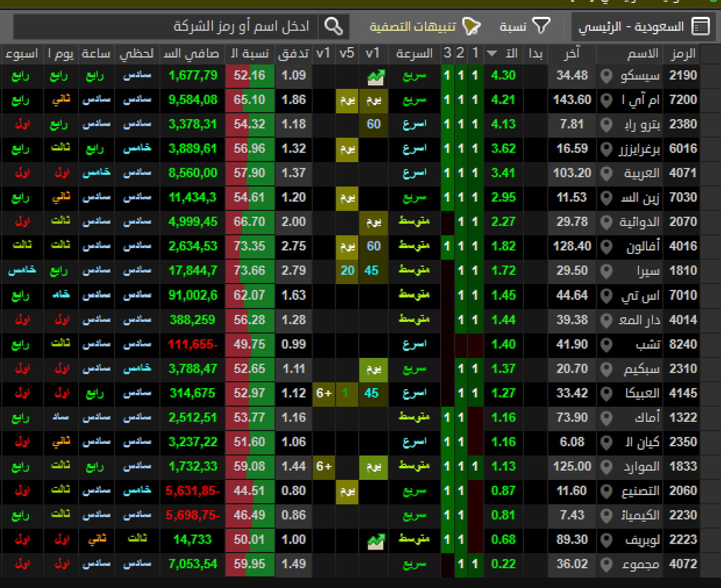
Task: Click the location pin icon for ام آي ا
Action: click(606, 100)
